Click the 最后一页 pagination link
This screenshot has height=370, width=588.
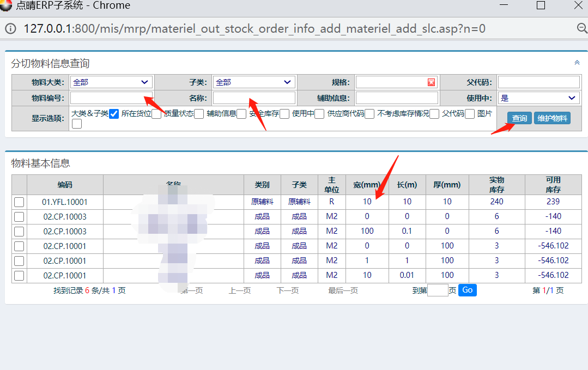point(343,290)
